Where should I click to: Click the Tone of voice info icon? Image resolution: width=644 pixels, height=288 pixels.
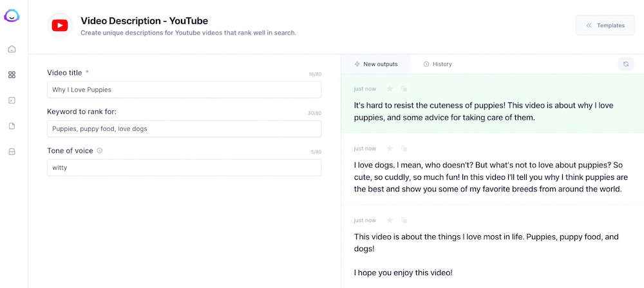click(x=100, y=151)
